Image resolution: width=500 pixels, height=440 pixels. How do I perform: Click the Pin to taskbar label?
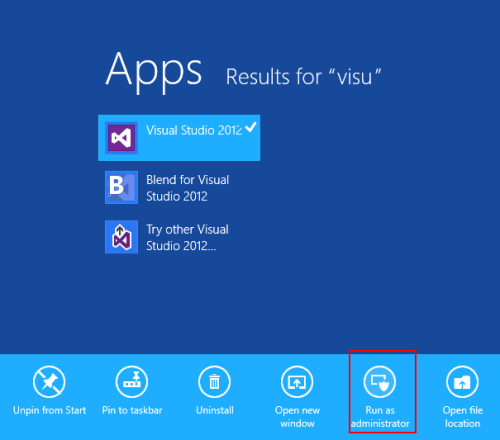coord(132,410)
